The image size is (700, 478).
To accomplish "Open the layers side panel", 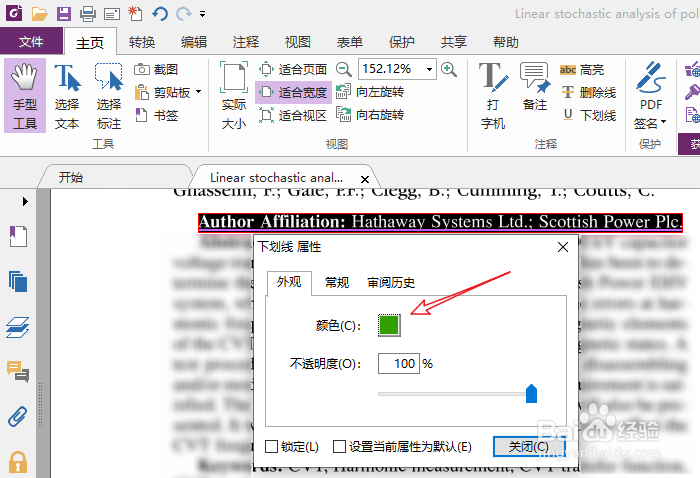I will point(18,328).
